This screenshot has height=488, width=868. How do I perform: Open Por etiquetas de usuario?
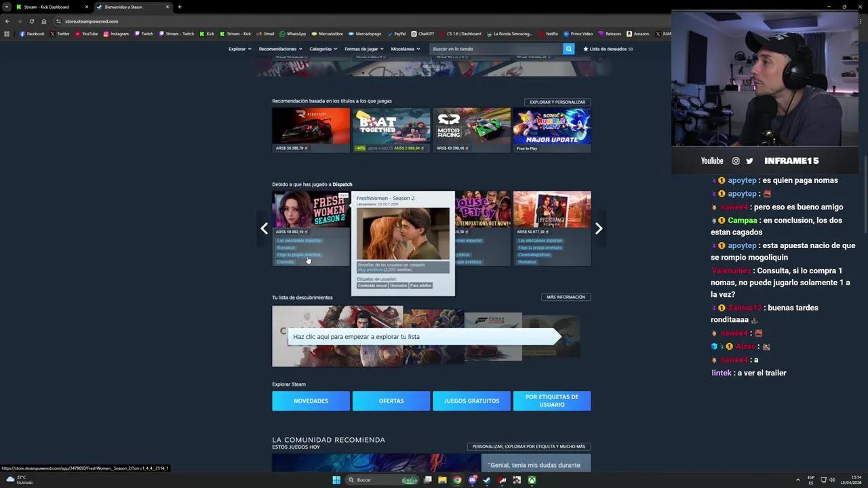point(552,401)
